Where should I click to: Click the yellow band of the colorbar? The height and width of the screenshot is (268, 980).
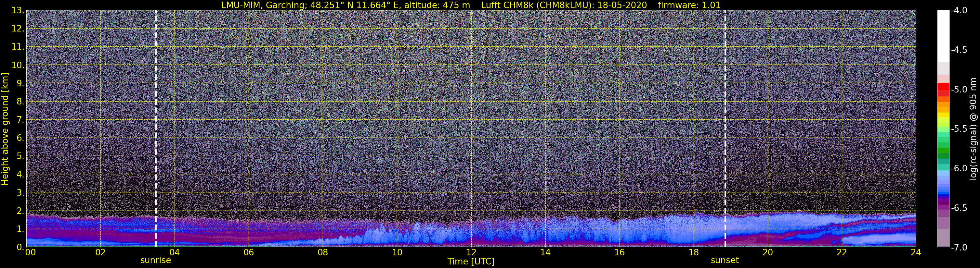pyautogui.click(x=943, y=115)
